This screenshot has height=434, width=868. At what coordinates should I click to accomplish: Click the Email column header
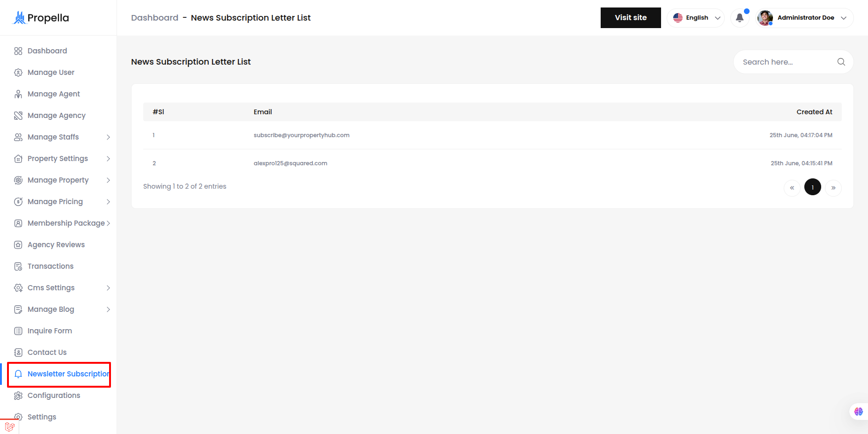(263, 112)
